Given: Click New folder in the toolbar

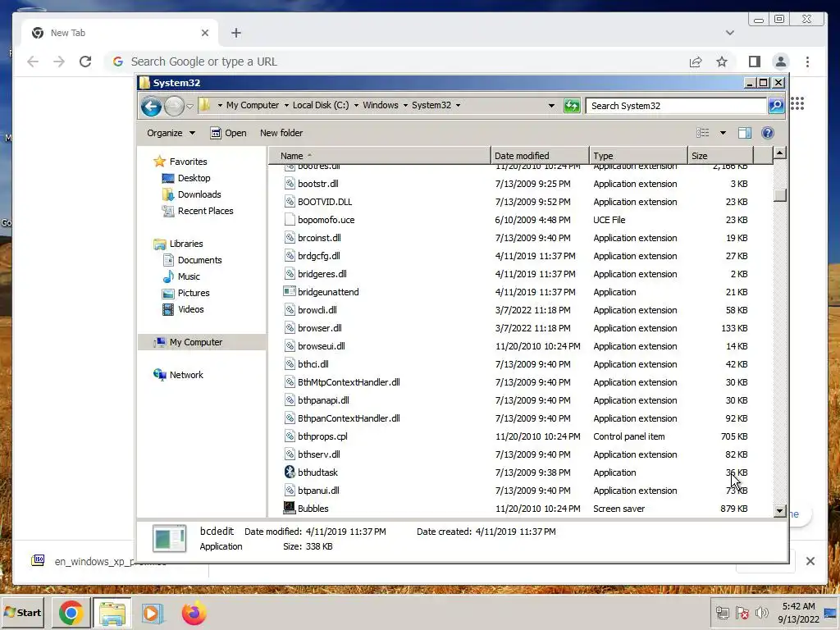Looking at the screenshot, I should [281, 133].
